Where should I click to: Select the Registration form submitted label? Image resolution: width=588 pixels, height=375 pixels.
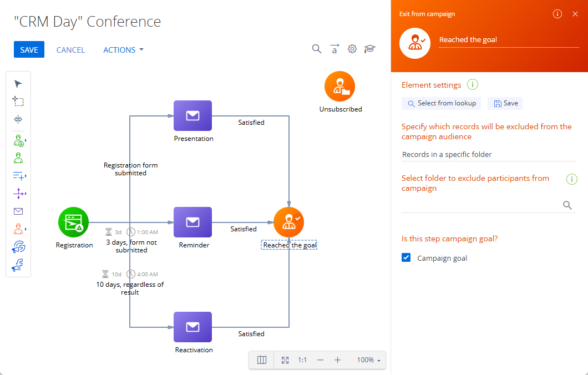(130, 169)
